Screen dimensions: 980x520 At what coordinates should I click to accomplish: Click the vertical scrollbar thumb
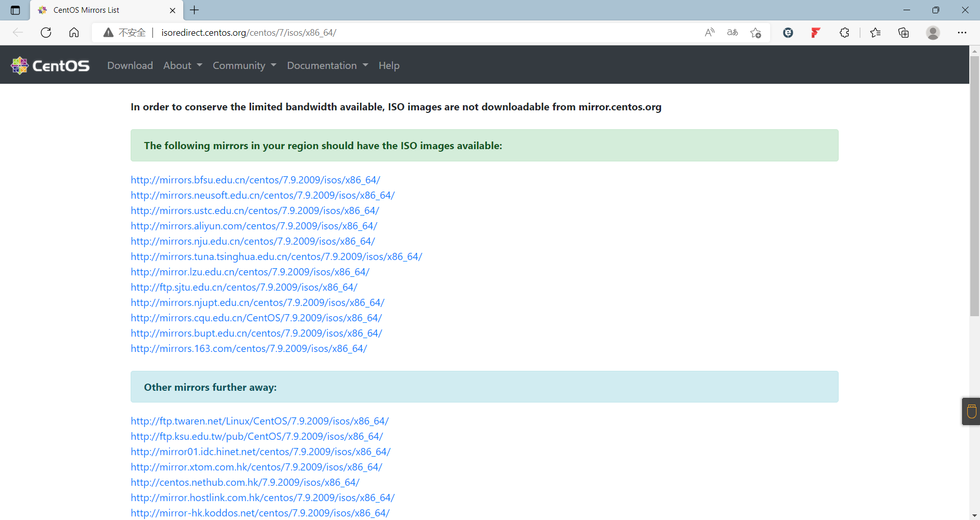tap(974, 186)
